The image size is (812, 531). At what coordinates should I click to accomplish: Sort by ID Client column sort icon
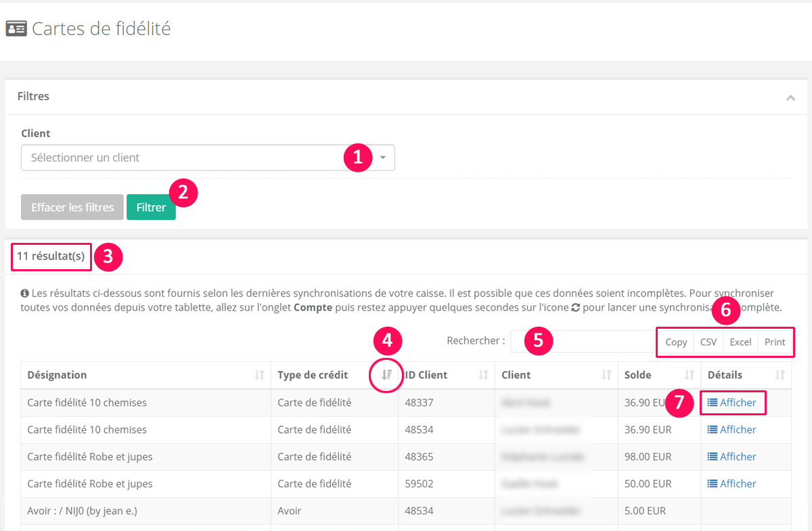[484, 375]
